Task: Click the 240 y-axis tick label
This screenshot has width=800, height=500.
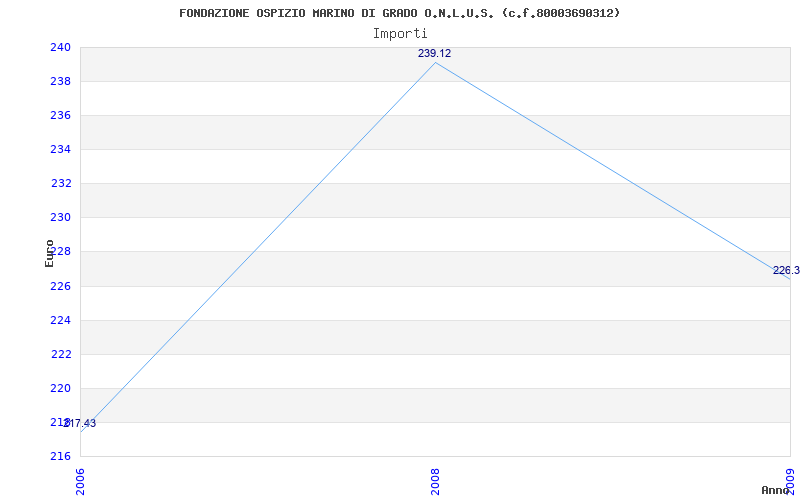Action: 60,47
